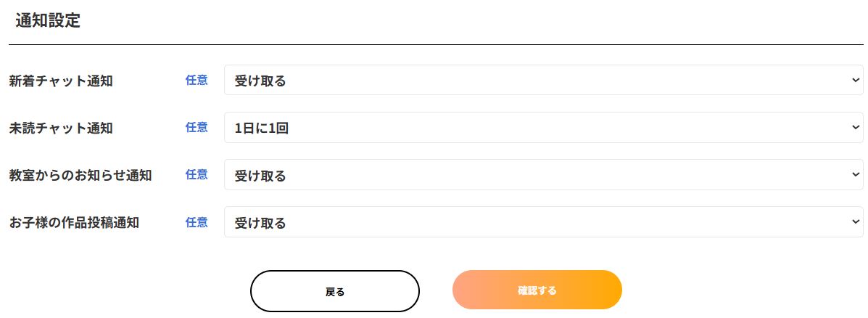The width and height of the screenshot is (868, 318).
Task: Click the 任意 tag beside 未読チャット通知
Action: click(x=197, y=128)
